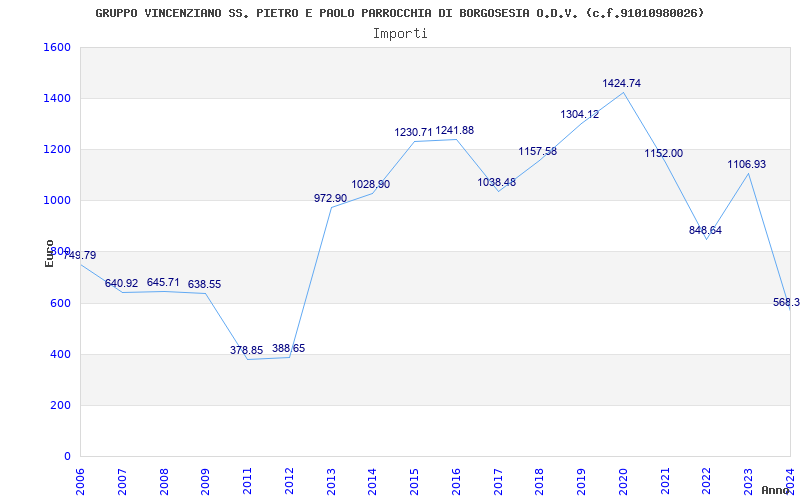Click the x-axis year 2008
Image resolution: width=800 pixels, height=500 pixels.
click(164, 481)
